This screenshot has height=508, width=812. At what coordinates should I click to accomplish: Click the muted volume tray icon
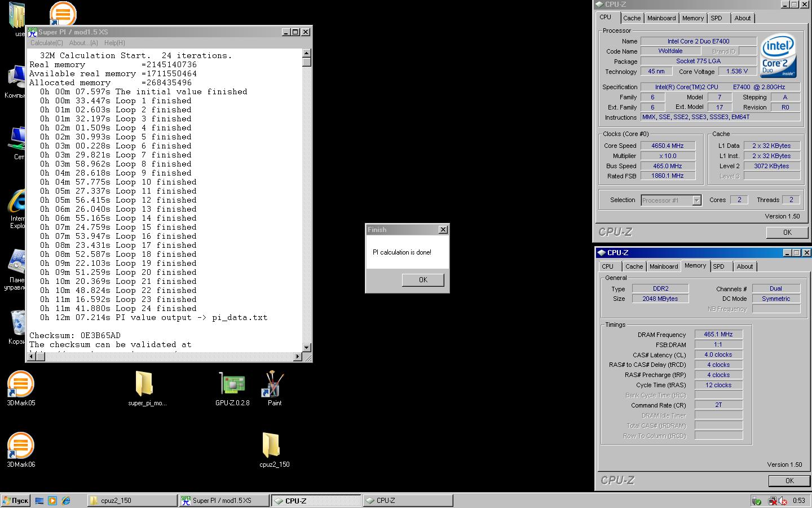pyautogui.click(x=783, y=501)
